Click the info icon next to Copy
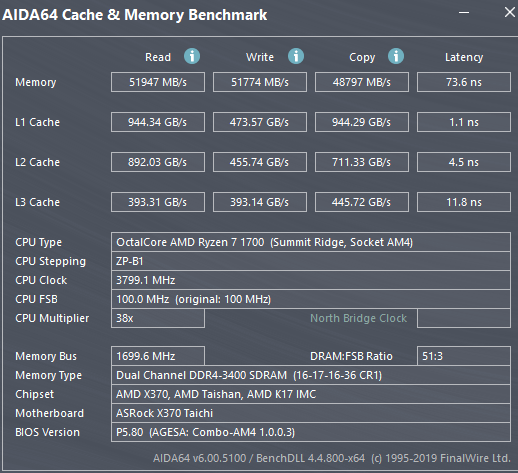Viewport: 518px width, 473px height. [x=396, y=56]
